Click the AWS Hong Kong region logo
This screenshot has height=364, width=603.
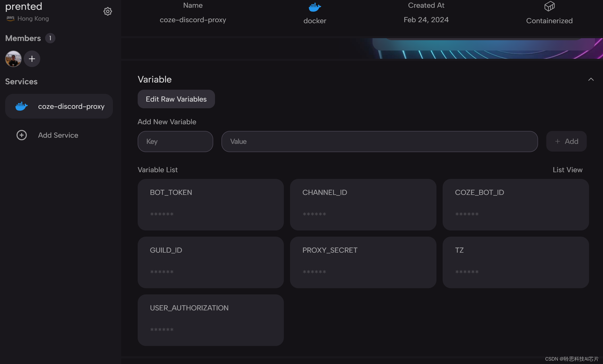10,19
